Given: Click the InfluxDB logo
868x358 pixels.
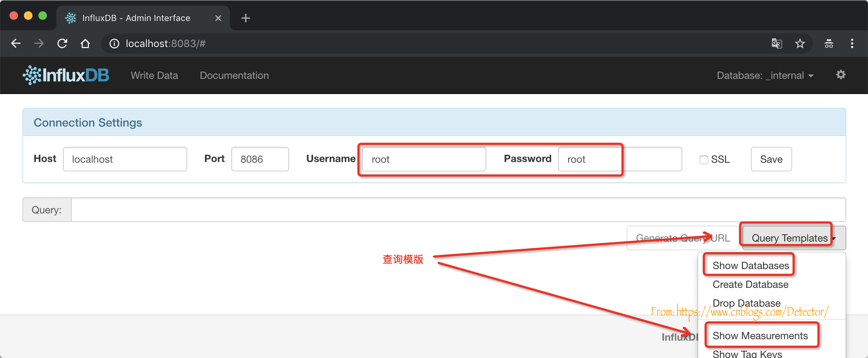Looking at the screenshot, I should click(66, 75).
